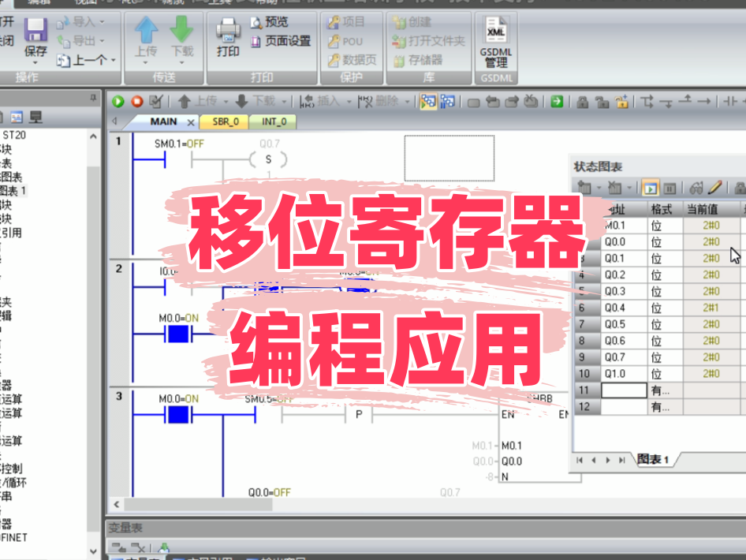
Task: Close the MAIN tab
Action: coord(191,123)
